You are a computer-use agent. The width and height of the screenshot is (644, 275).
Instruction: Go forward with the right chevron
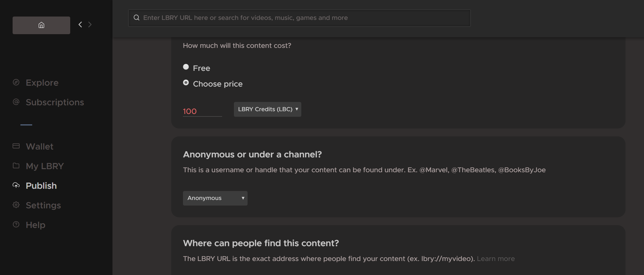click(x=90, y=25)
